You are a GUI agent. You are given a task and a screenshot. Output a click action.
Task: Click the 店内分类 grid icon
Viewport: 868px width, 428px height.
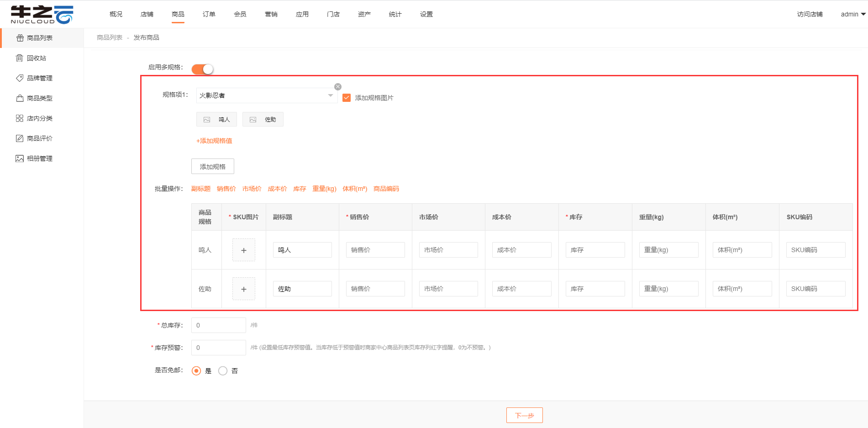20,118
